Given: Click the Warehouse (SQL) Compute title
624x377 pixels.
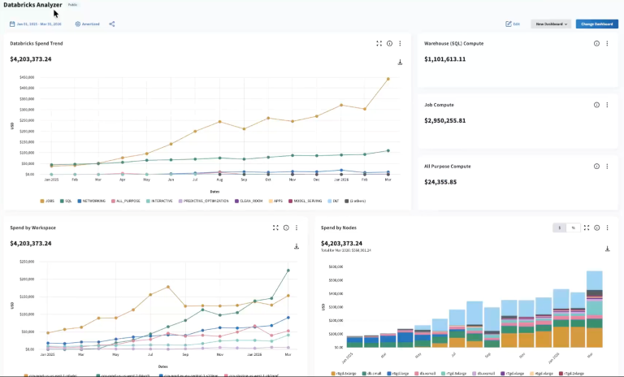Looking at the screenshot, I should point(454,43).
